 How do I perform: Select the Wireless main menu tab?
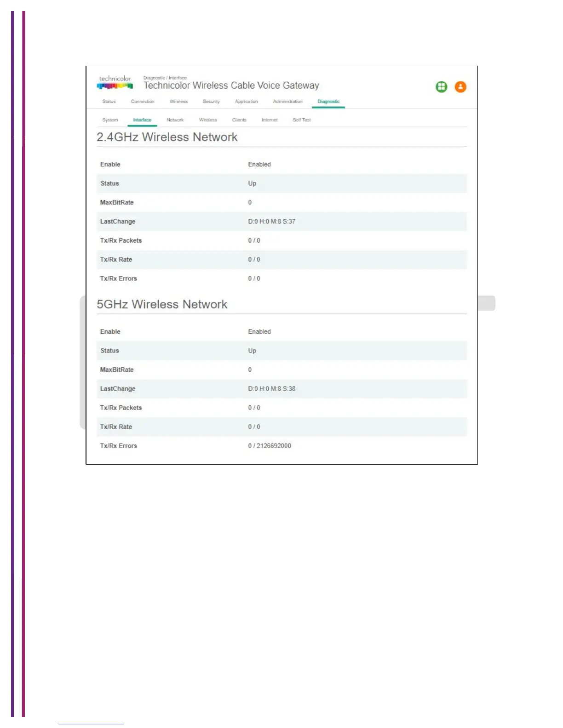pos(178,102)
